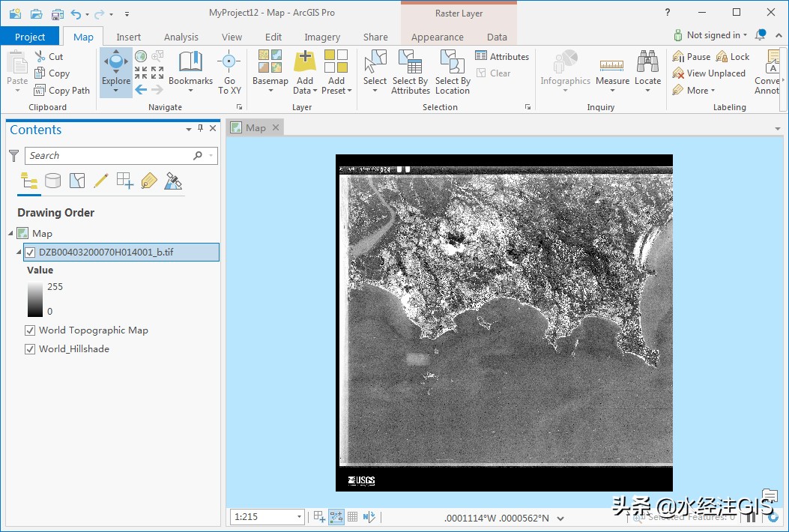Viewport: 789px width, 532px height.
Task: Activate the Select tool
Action: (x=375, y=71)
